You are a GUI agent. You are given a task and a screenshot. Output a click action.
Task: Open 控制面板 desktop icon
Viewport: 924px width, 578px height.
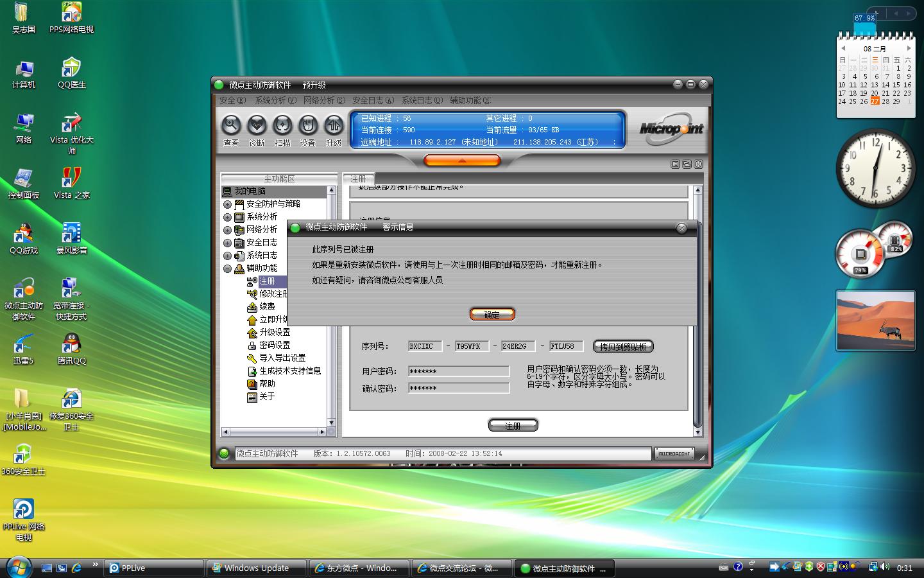point(24,184)
